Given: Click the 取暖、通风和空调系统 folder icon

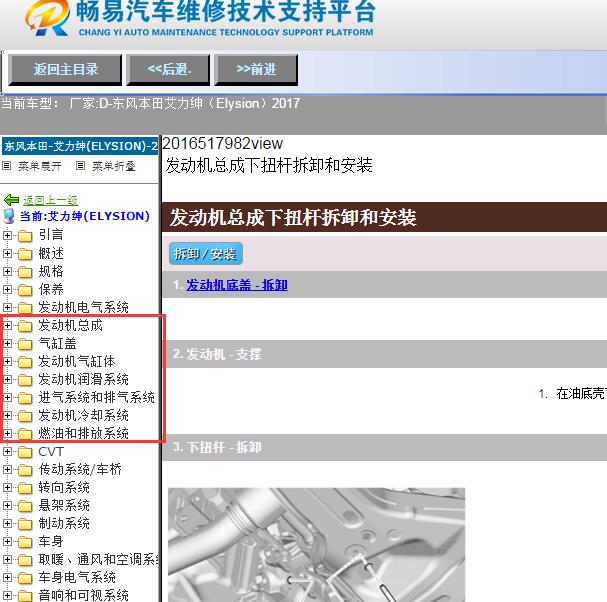Looking at the screenshot, I should [25, 560].
